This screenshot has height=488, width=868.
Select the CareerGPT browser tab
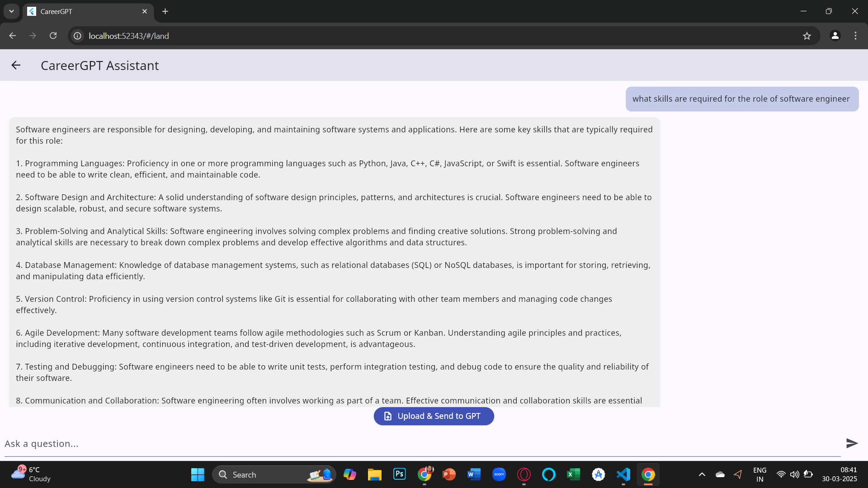pyautogui.click(x=81, y=11)
